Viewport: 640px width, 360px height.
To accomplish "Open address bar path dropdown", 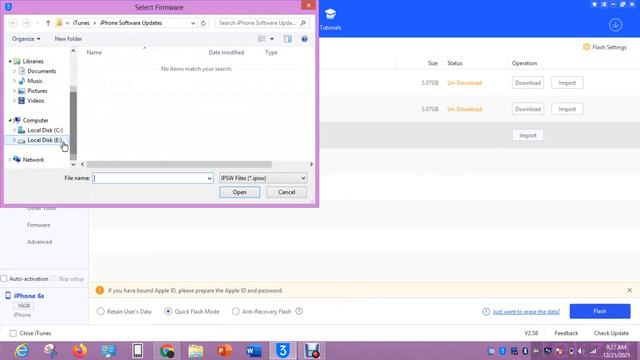I will pyautogui.click(x=193, y=23).
